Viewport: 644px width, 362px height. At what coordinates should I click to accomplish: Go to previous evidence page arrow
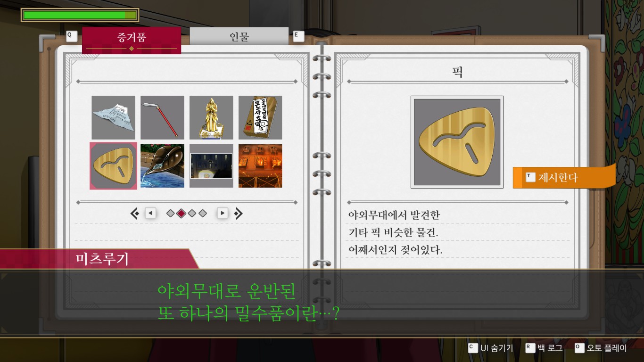[150, 214]
